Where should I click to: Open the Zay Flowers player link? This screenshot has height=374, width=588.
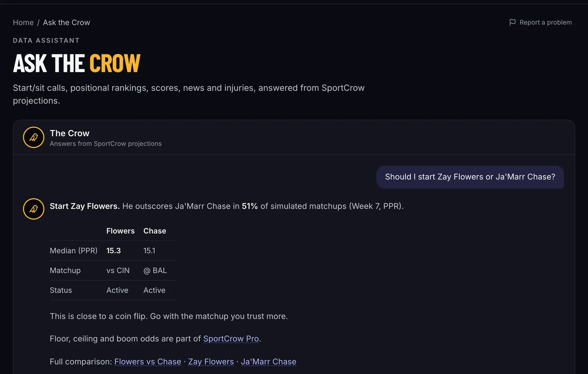[x=211, y=362]
